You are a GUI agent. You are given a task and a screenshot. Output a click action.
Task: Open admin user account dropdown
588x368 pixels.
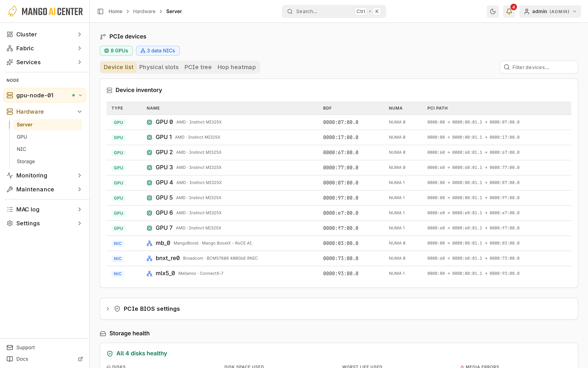[x=550, y=11]
